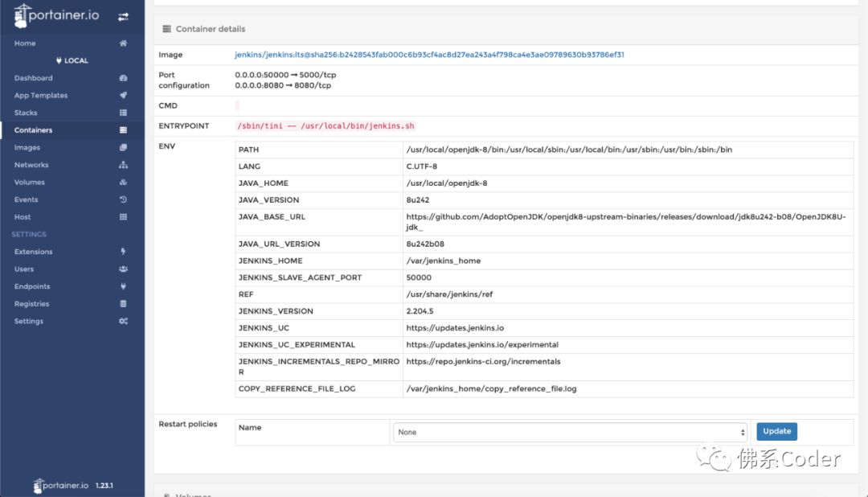Navigate to Networks
This screenshot has width=868, height=497.
[31, 165]
